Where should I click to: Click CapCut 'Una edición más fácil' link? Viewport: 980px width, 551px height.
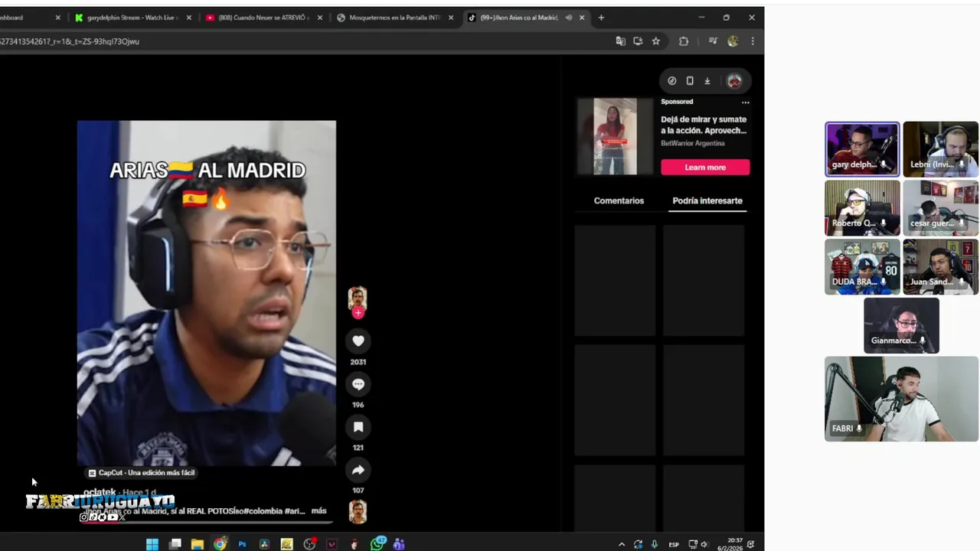point(142,473)
